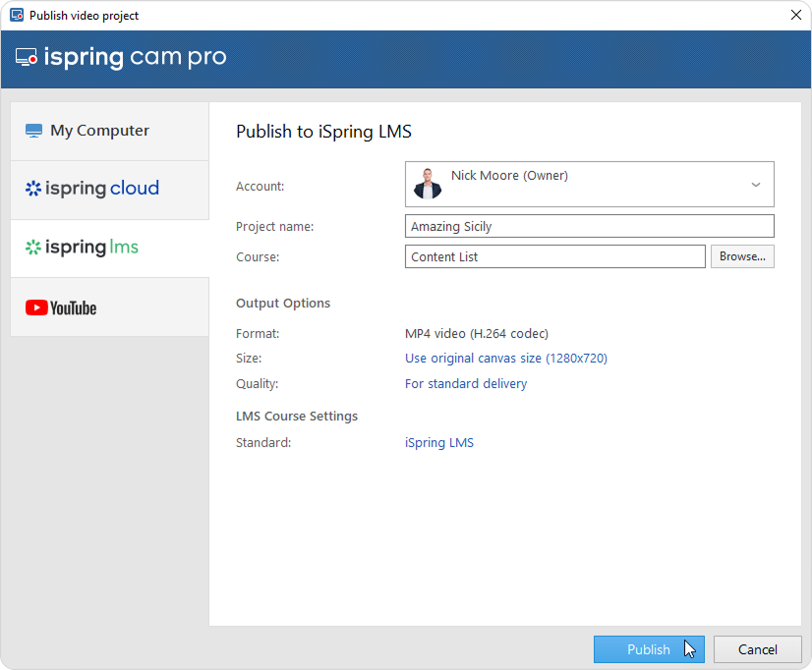Click the iSpring LMS standard link

(x=438, y=443)
